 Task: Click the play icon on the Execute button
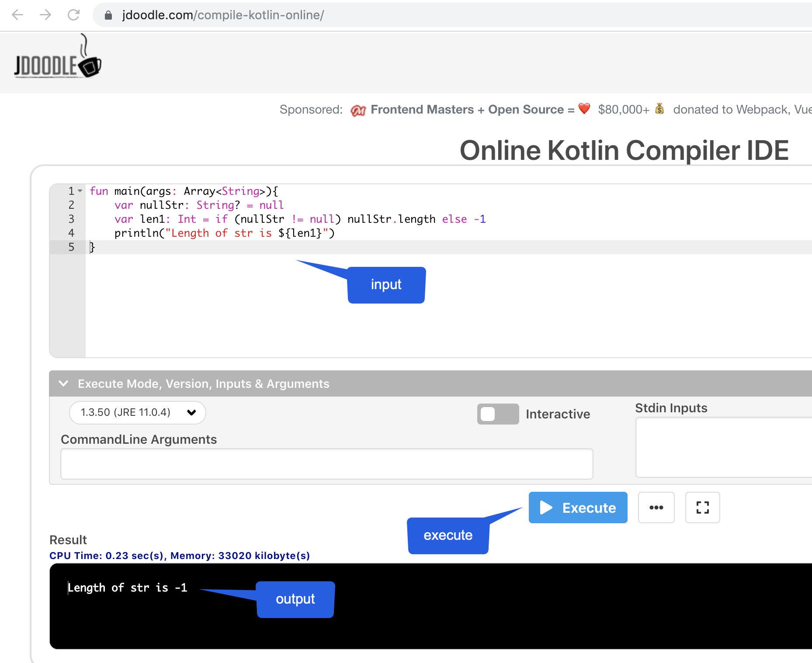[x=545, y=508]
